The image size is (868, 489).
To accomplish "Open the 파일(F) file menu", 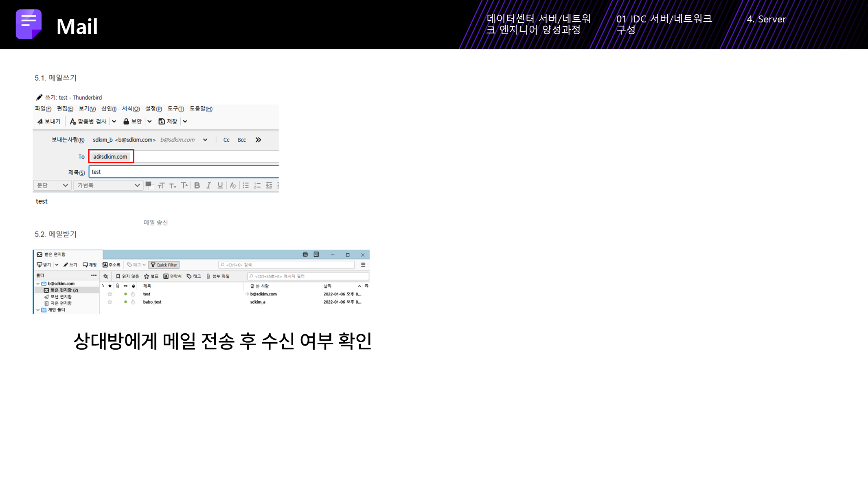I will click(43, 109).
